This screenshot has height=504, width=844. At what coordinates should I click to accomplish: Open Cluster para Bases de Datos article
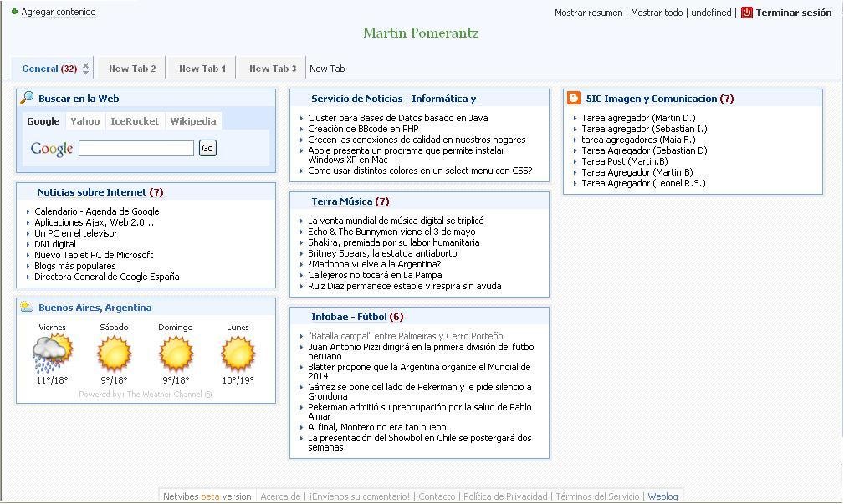398,118
